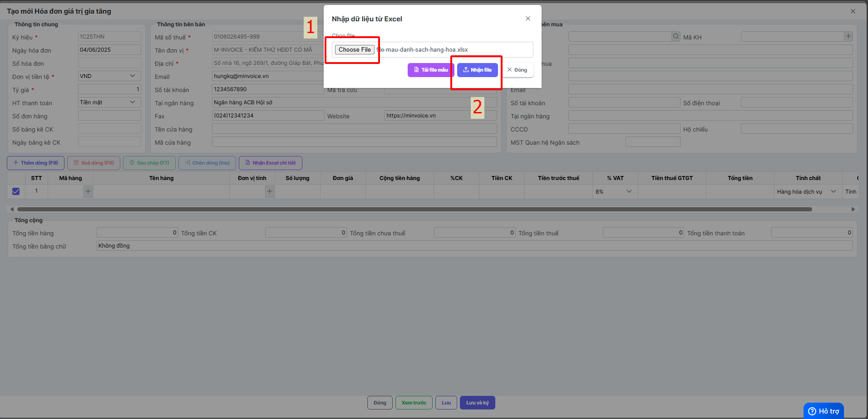Click the Hộ chiếu input field
Viewport: 868px width, 419px height.
[797, 128]
